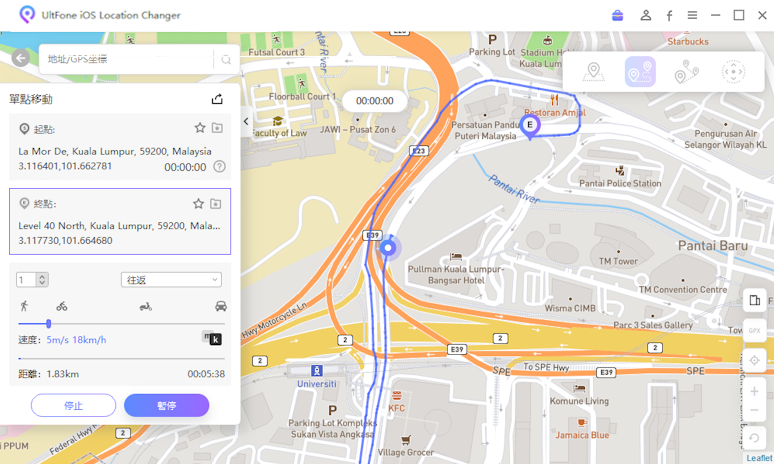Toggle the m/k speed unit switch
The height and width of the screenshot is (464, 774).
tap(212, 338)
